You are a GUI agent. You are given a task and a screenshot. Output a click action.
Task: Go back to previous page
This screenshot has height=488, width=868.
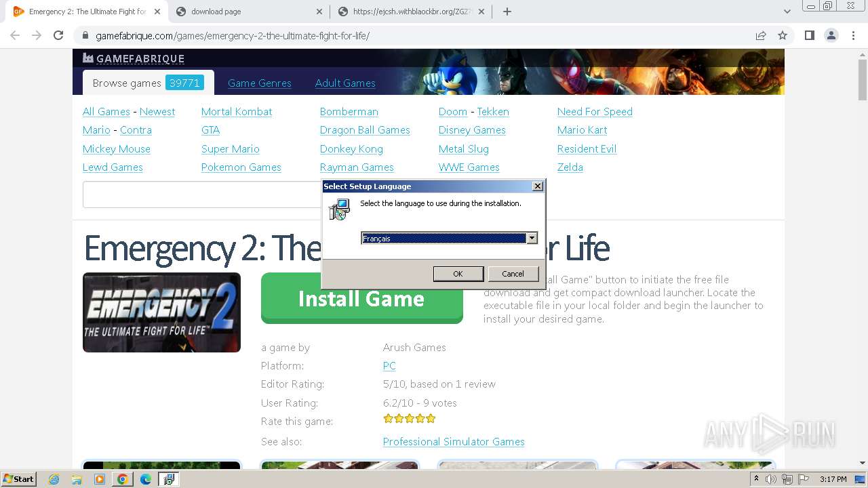pos(15,35)
